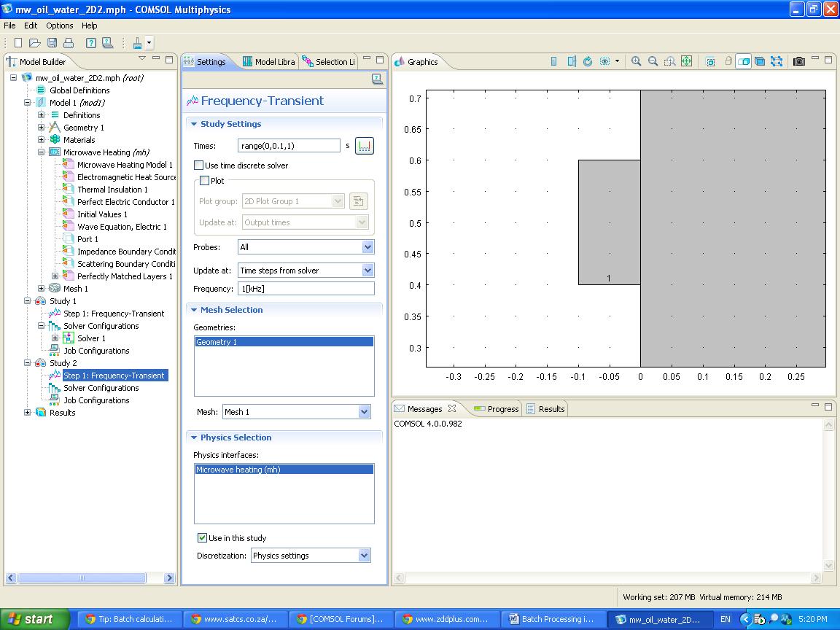Take a snapshot with the camera icon
The image size is (840, 630).
(799, 62)
